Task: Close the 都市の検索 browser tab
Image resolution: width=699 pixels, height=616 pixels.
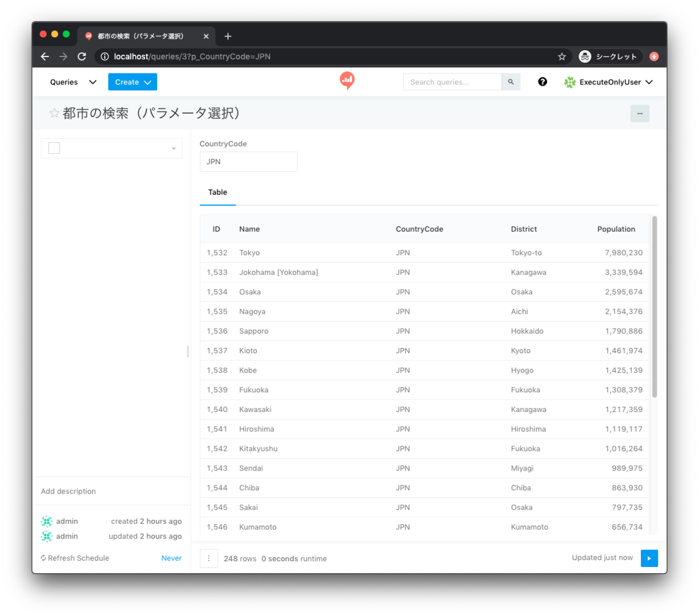Action: 206,36
